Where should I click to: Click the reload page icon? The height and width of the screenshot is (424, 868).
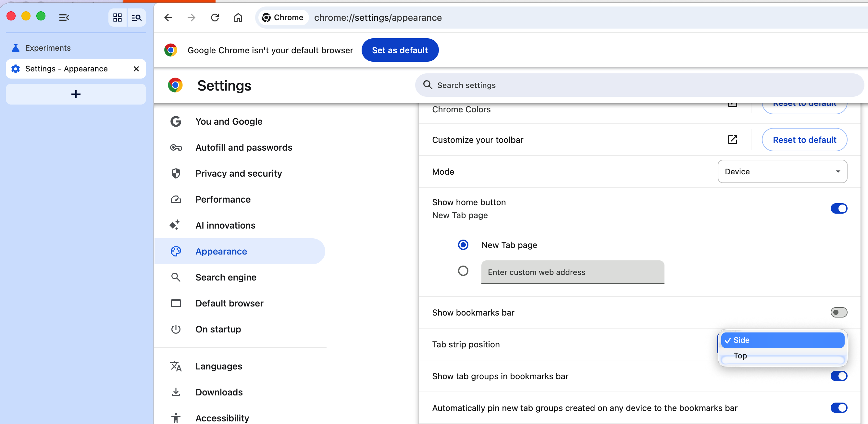[x=215, y=18]
